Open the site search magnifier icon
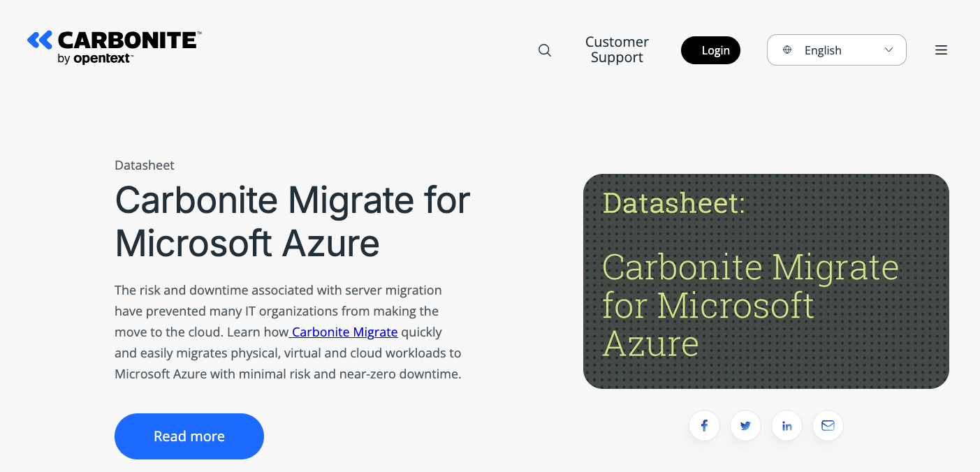Image resolution: width=980 pixels, height=472 pixels. 545,50
